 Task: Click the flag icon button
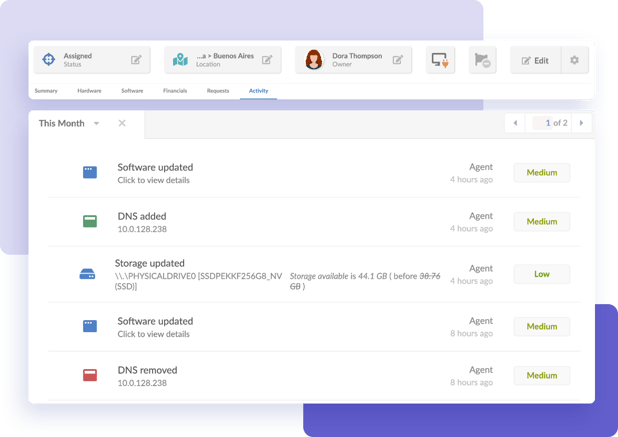483,60
